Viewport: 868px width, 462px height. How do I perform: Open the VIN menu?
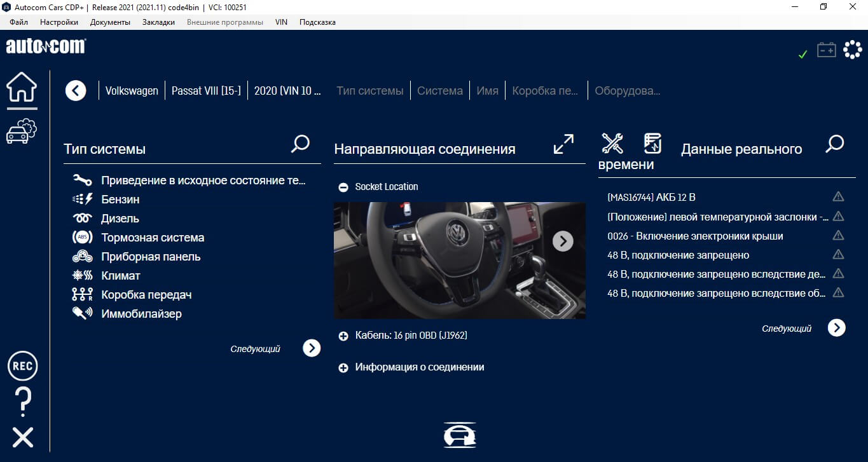(x=281, y=22)
